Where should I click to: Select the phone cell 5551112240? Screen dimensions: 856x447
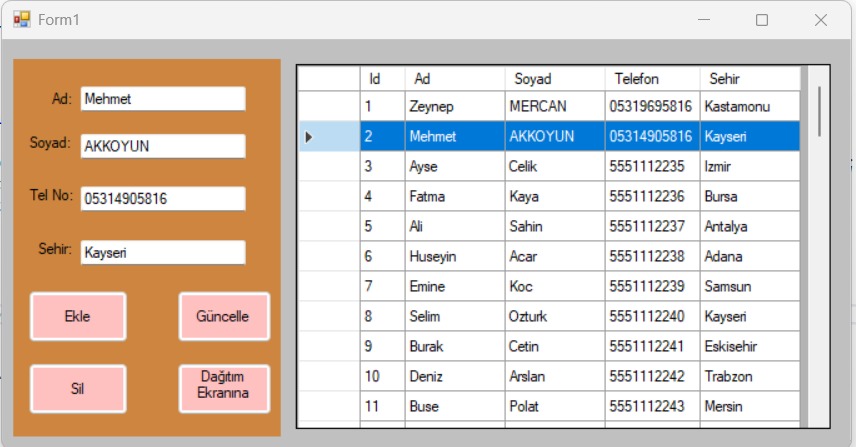[652, 317]
